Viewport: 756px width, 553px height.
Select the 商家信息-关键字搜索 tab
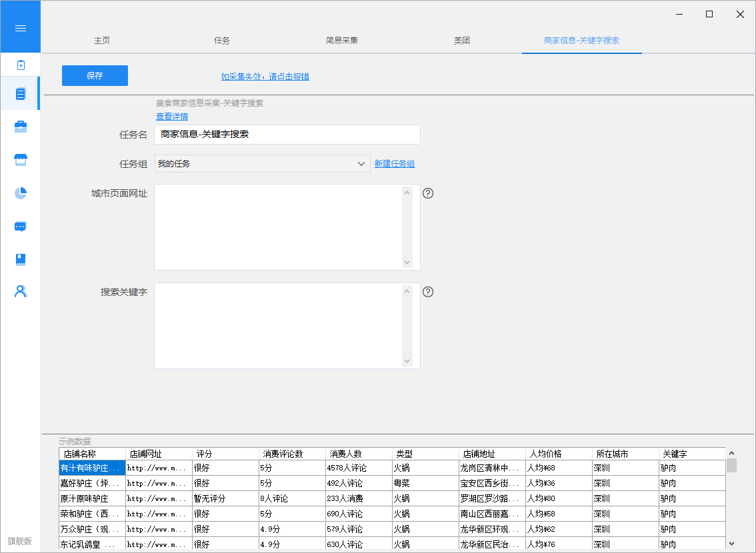coord(581,41)
